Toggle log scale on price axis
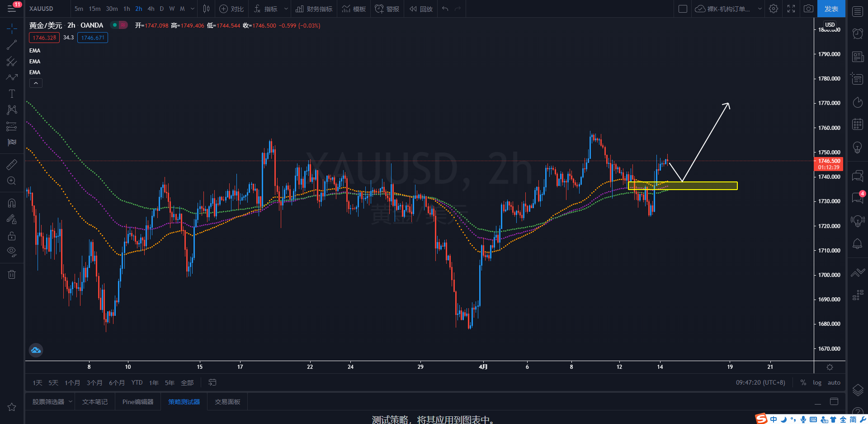Image resolution: width=868 pixels, height=424 pixels. (x=817, y=382)
